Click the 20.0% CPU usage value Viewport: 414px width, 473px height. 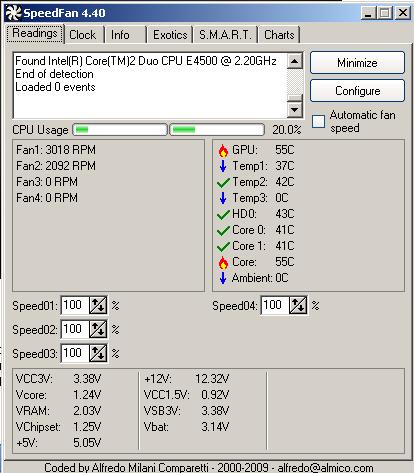[x=286, y=130]
